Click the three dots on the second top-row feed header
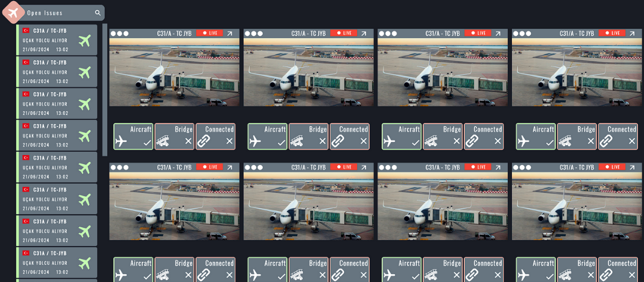Screen dimensions: 644x282 click(x=254, y=33)
